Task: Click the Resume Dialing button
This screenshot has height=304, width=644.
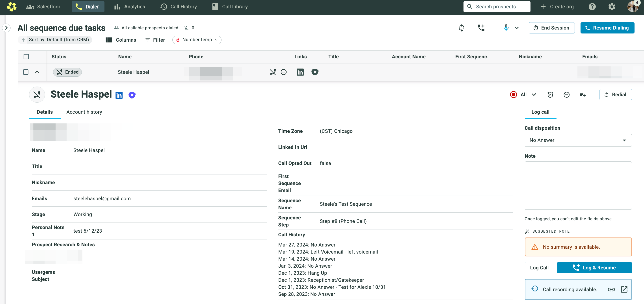Action: 607,28
